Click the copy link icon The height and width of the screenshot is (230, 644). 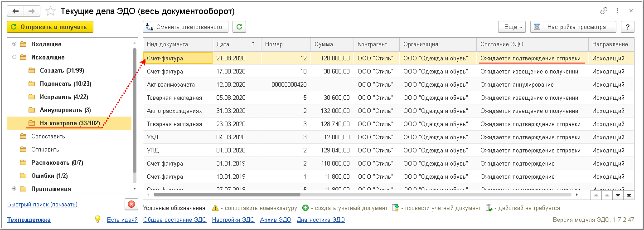pyautogui.click(x=604, y=10)
